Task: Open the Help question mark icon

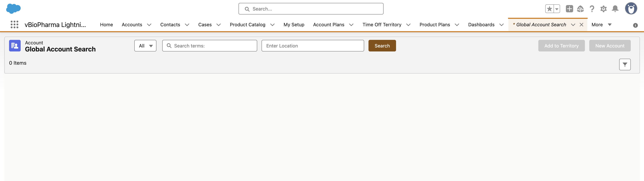Action: pos(592,9)
